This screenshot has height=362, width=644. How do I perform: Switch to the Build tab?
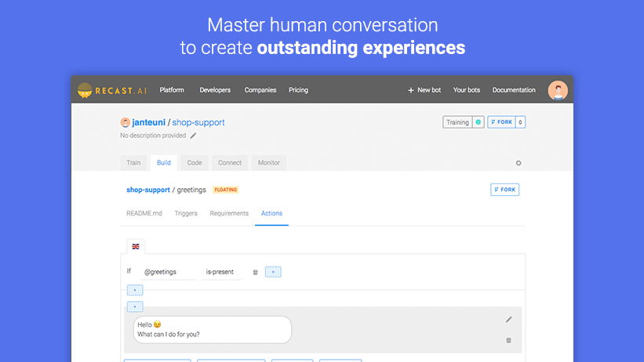[163, 162]
